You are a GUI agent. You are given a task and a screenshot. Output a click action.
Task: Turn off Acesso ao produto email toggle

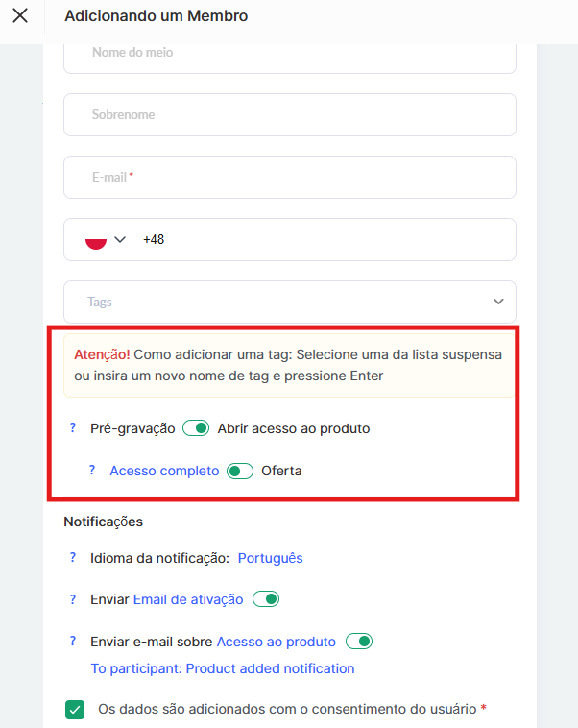tap(359, 642)
